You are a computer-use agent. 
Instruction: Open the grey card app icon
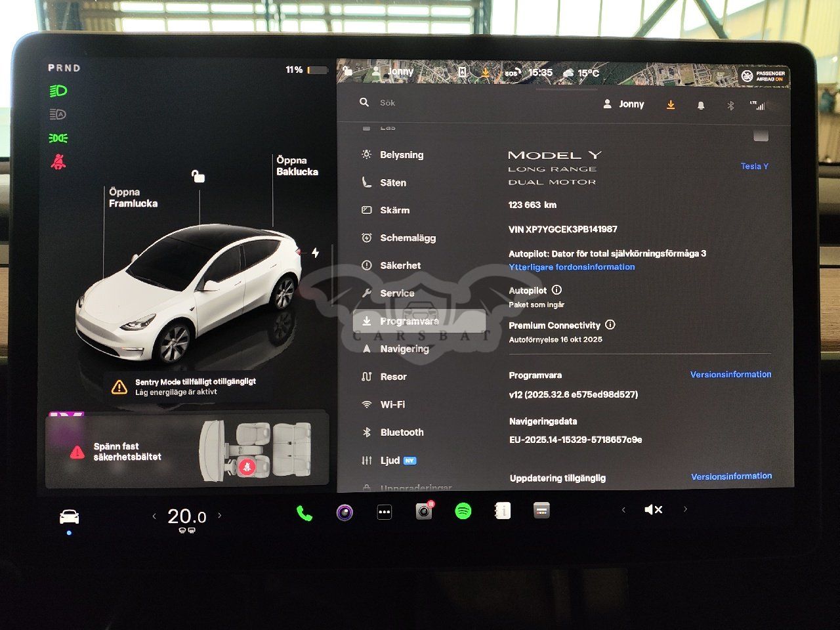[x=541, y=510]
